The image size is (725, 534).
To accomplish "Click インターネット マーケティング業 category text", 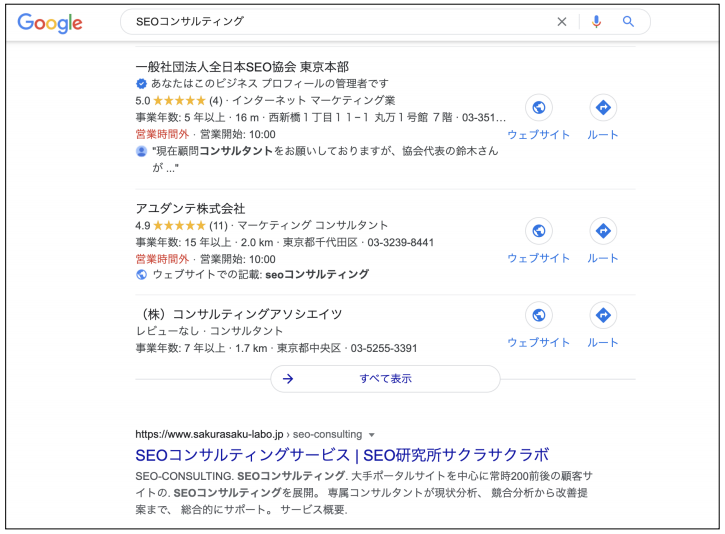I will pyautogui.click(x=313, y=100).
